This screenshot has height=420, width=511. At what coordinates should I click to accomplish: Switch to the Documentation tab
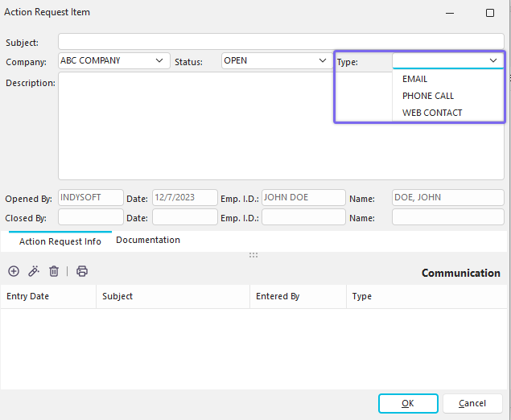coord(148,240)
